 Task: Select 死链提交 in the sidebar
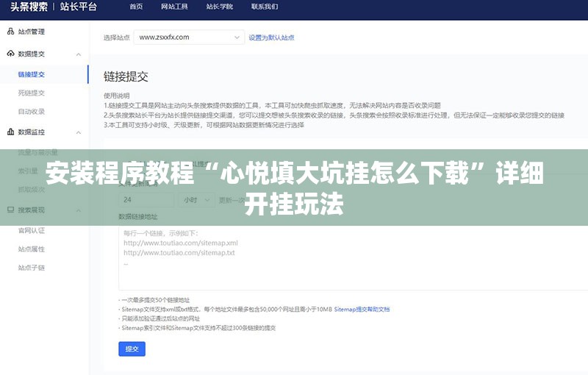pyautogui.click(x=32, y=93)
